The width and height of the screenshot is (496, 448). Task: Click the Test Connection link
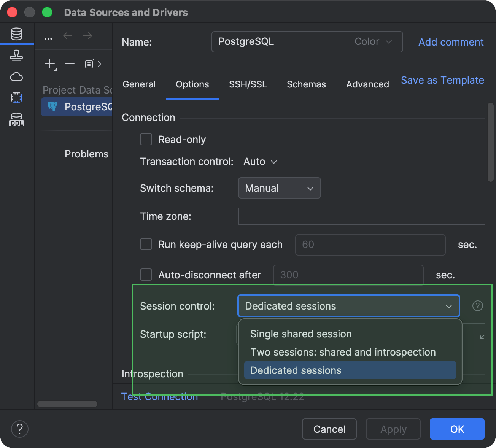pyautogui.click(x=160, y=397)
